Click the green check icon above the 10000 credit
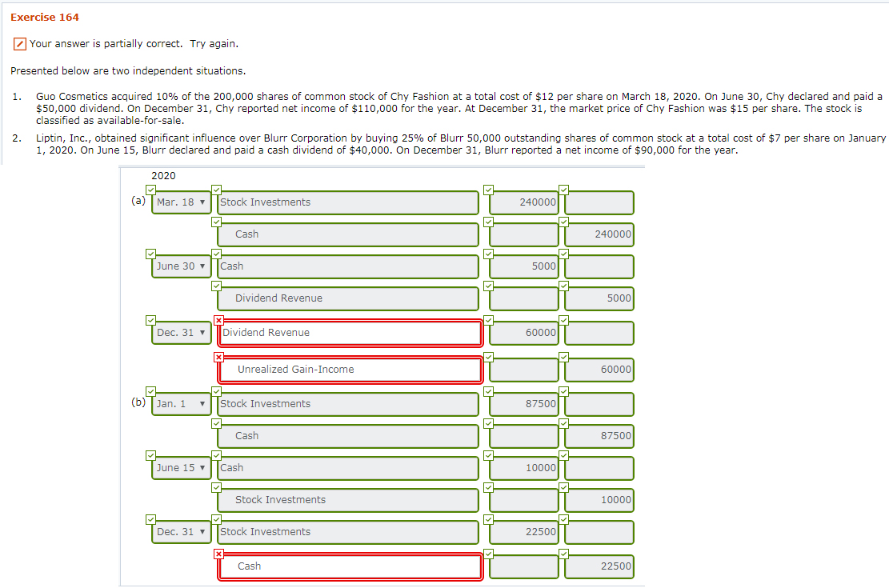Screen dimensions: 889x588 click(x=563, y=488)
